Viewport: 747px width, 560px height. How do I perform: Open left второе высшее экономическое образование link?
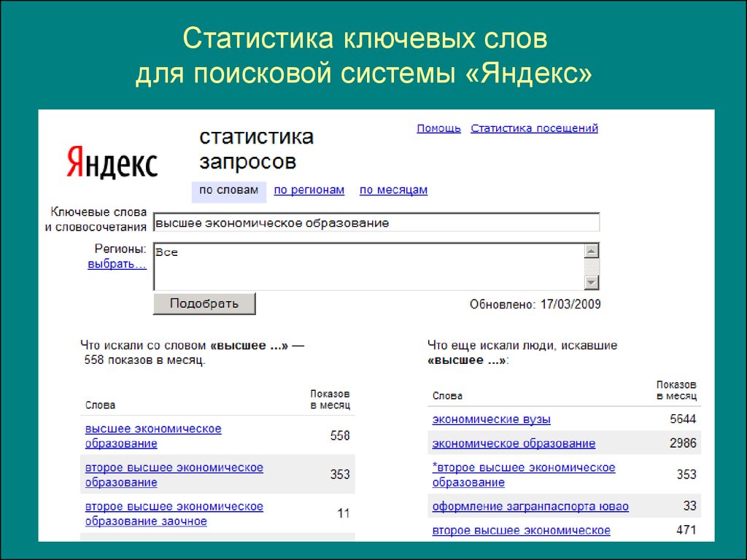[174, 475]
